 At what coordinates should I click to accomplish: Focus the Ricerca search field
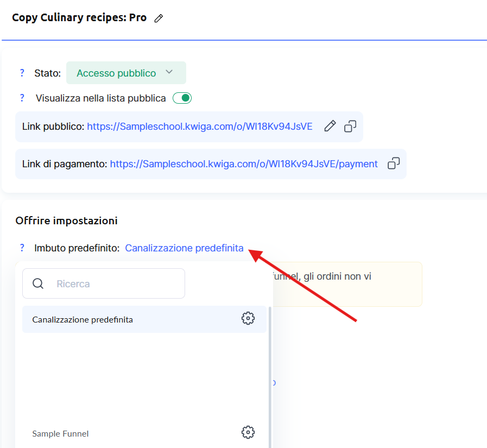coord(114,283)
